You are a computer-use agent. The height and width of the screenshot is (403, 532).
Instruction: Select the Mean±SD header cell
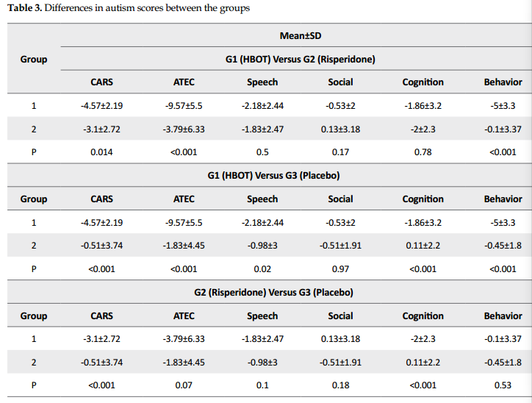301,35
